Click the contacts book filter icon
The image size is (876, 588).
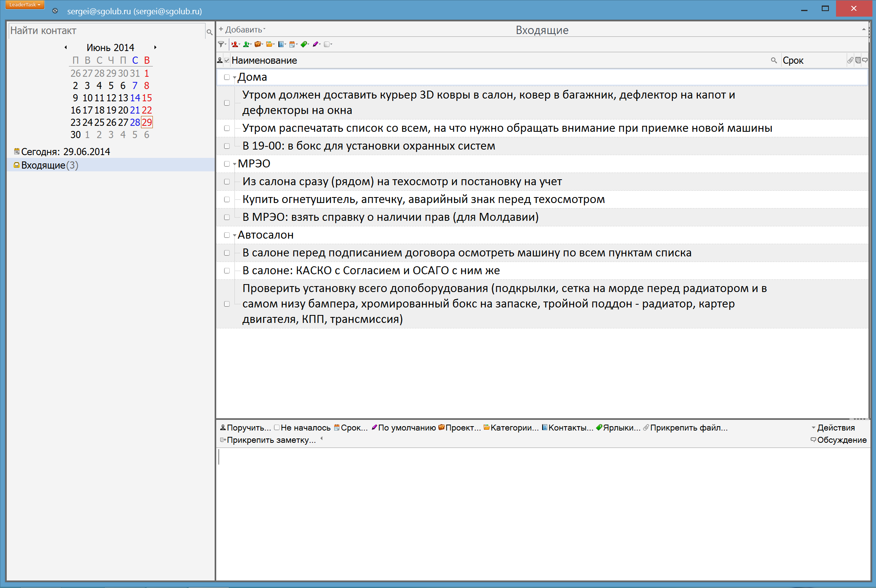[x=281, y=44]
